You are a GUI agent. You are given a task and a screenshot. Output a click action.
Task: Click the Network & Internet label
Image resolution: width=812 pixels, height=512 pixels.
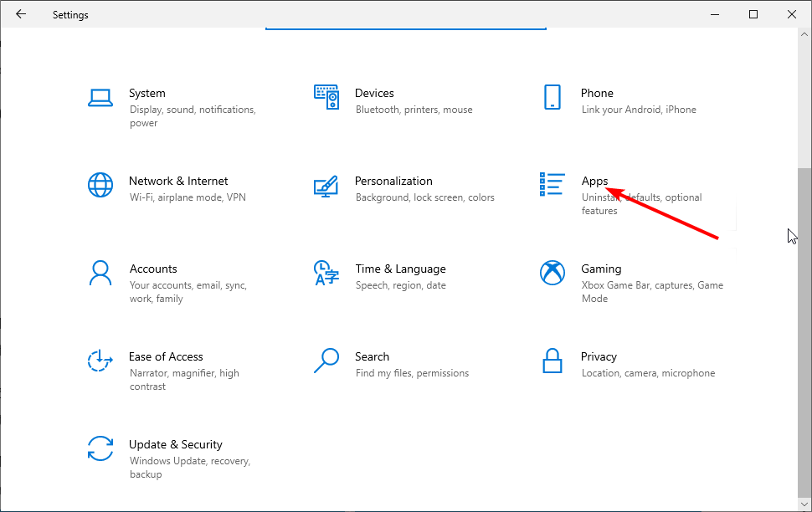[x=178, y=181]
